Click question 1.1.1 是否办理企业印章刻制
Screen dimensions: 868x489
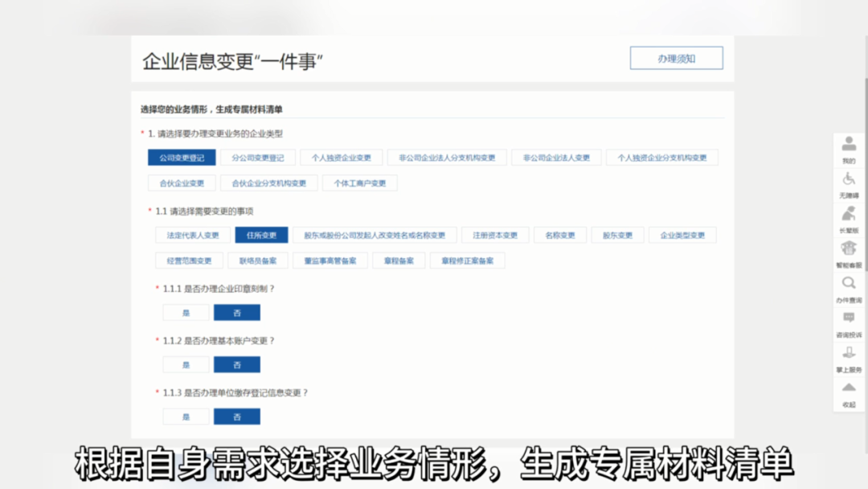tap(219, 289)
